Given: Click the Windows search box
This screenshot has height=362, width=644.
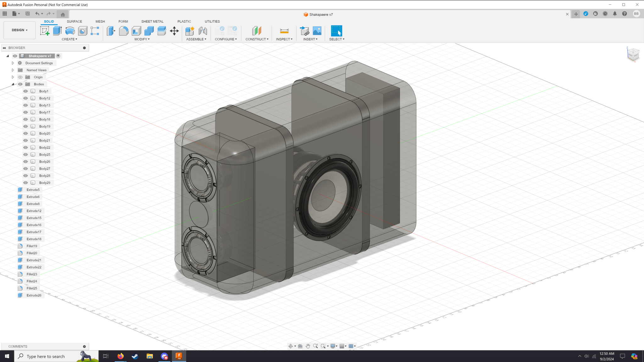Looking at the screenshot, I should (56, 356).
